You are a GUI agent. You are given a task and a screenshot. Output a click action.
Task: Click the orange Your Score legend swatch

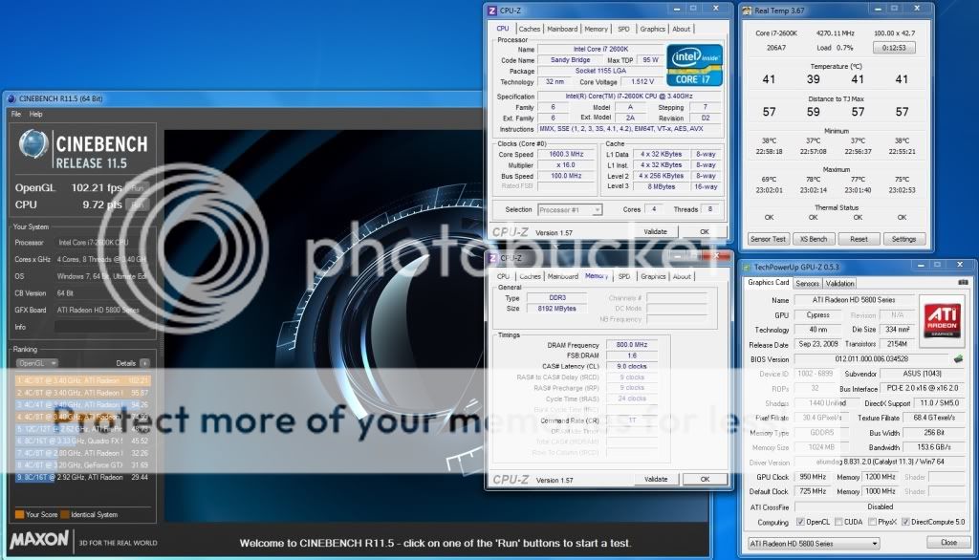click(19, 514)
